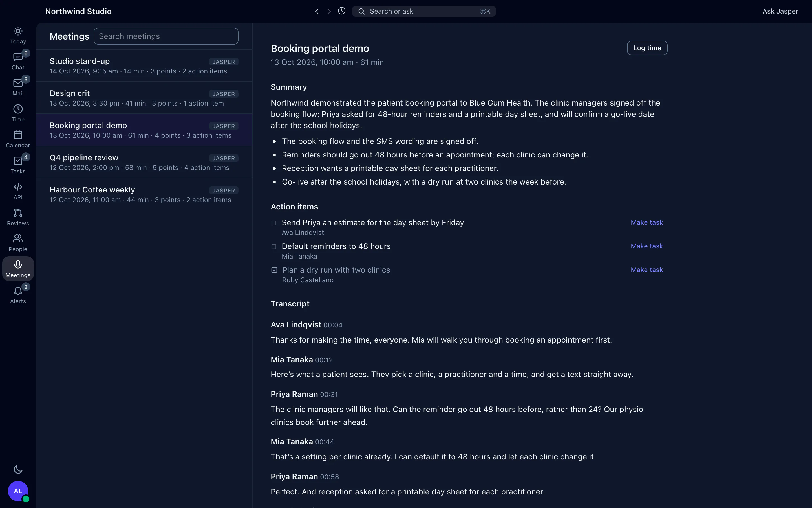Click Ruby Castellano assignee name

(x=308, y=280)
